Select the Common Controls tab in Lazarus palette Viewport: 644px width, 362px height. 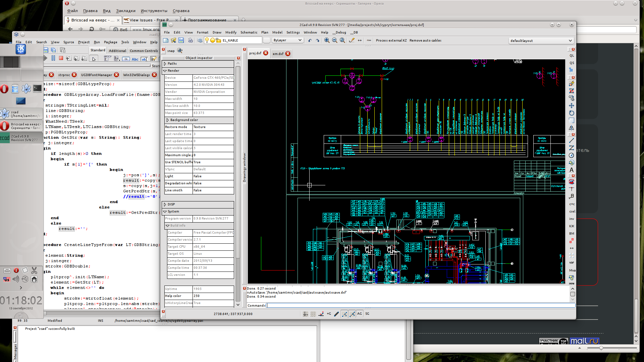[x=144, y=51]
